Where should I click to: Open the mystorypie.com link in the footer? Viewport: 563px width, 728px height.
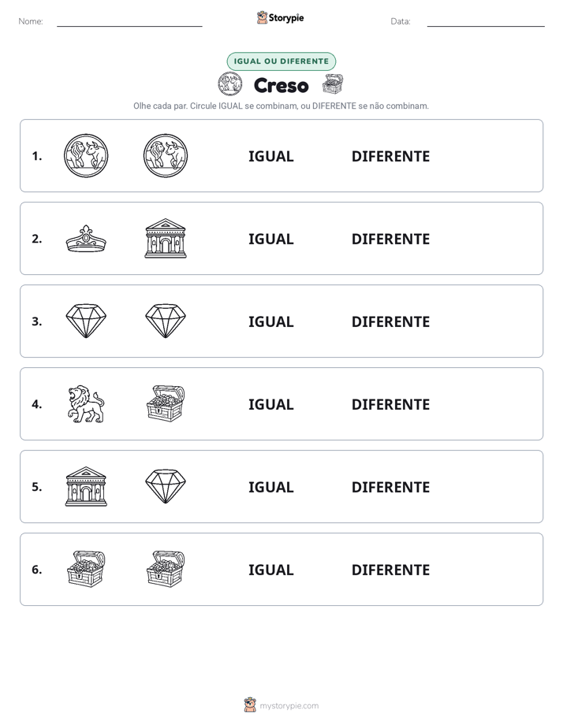289,706
